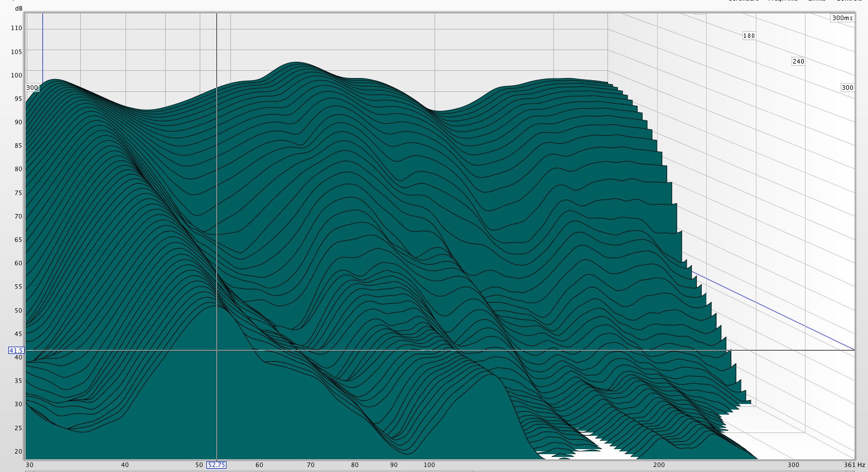Click the 40 frequency axis label
Viewport: 868px width, 472px height.
point(125,465)
